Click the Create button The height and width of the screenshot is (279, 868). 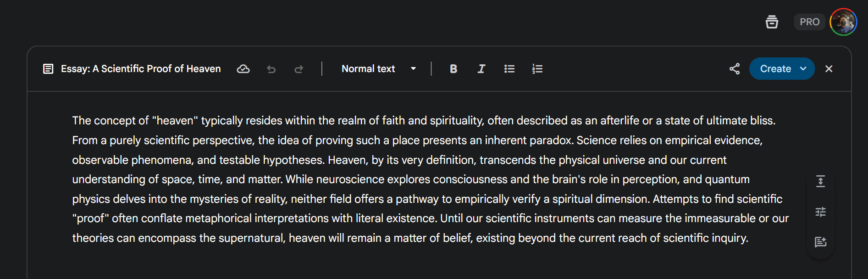[775, 69]
